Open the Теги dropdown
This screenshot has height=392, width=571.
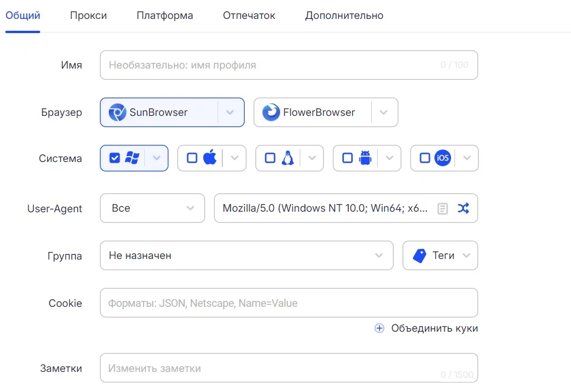[x=440, y=255]
